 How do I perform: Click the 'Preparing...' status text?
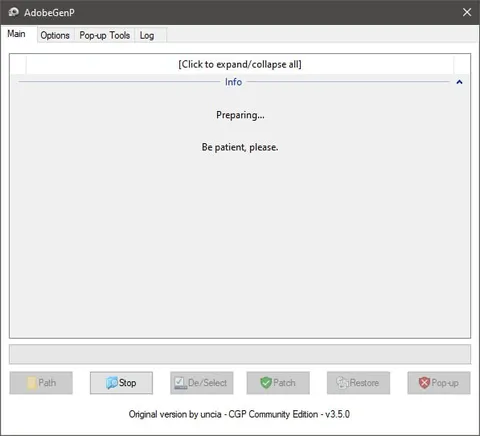(x=240, y=115)
